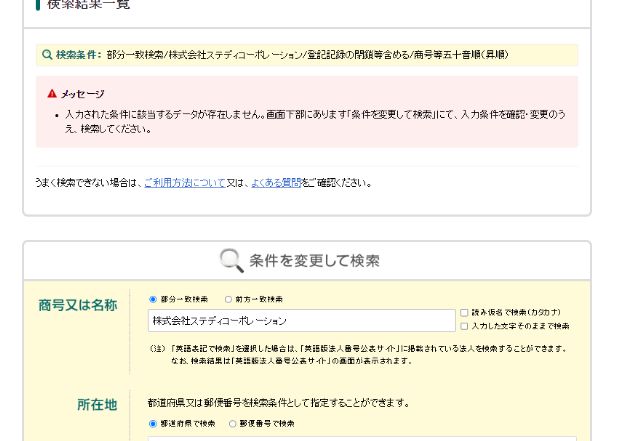Switch to 郵便番号で検索 radio option
This screenshot has height=441, width=640.
[233, 423]
